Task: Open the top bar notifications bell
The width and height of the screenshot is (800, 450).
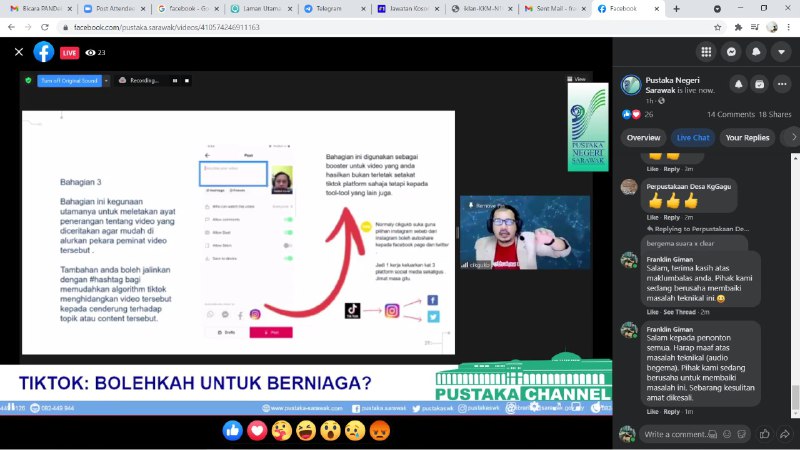Action: [x=756, y=52]
